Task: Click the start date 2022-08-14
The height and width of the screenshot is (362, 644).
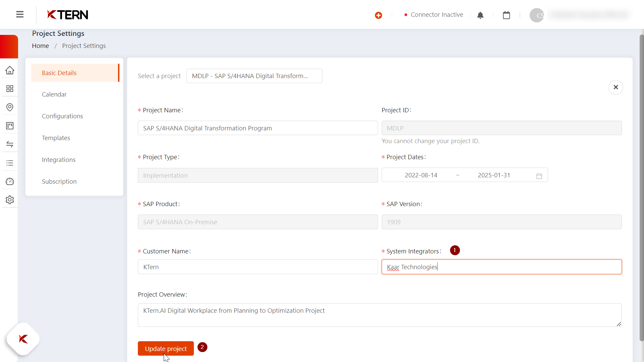Action: pos(421,175)
